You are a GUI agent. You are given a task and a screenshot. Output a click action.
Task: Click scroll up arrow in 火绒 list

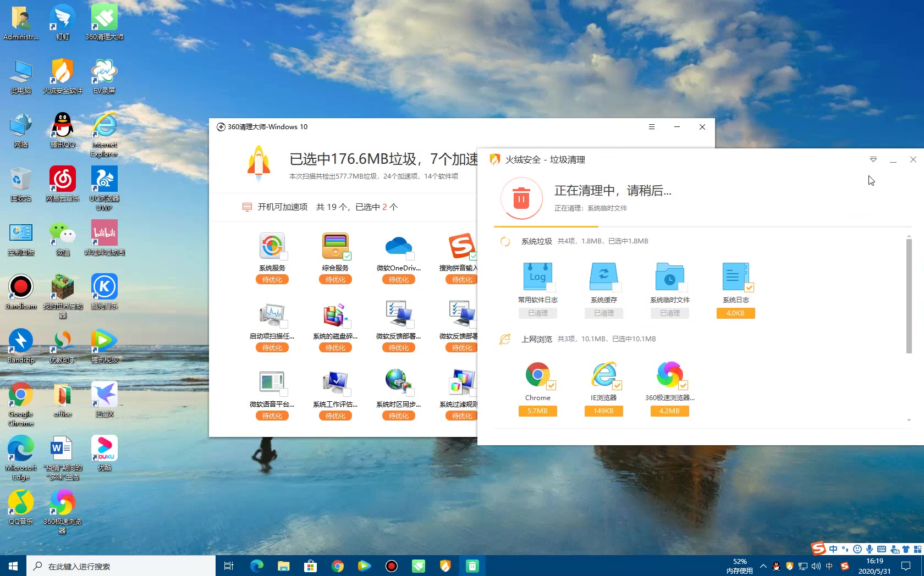pos(909,236)
